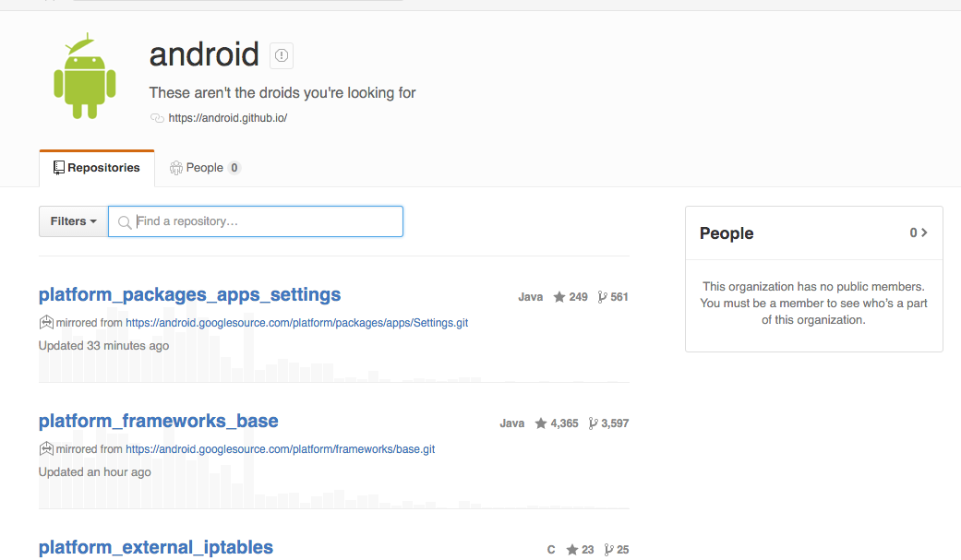Expand the People panel with the chevron

(924, 232)
